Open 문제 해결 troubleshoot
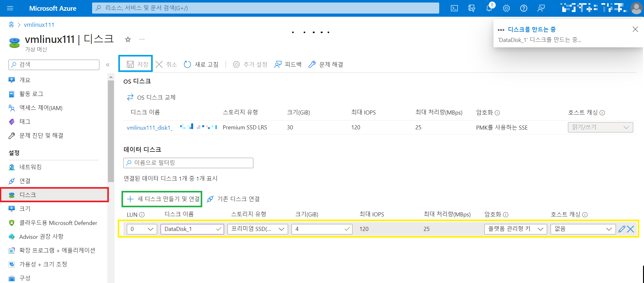Viewport: 644px width, 283px height. (x=326, y=64)
